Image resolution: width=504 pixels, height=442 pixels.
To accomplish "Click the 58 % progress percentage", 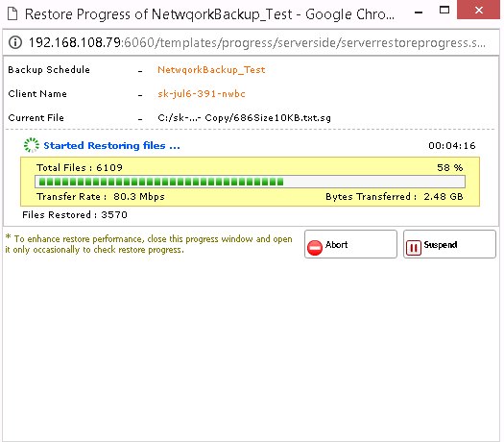I will [x=449, y=167].
